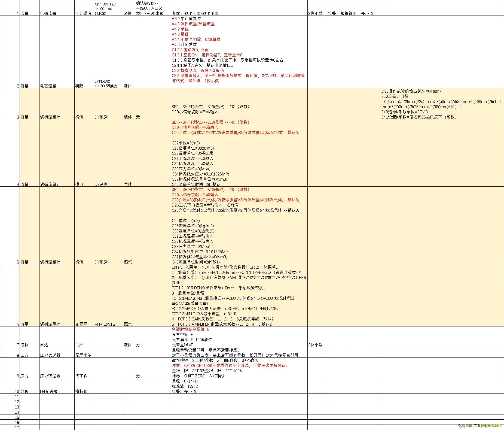Click the instructions cell starting with Enter进入菜单

point(239,295)
